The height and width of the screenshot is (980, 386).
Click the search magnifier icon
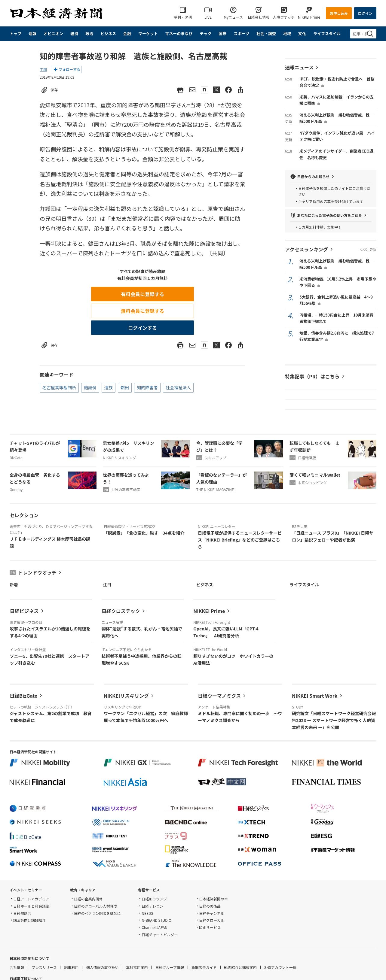(370, 33)
